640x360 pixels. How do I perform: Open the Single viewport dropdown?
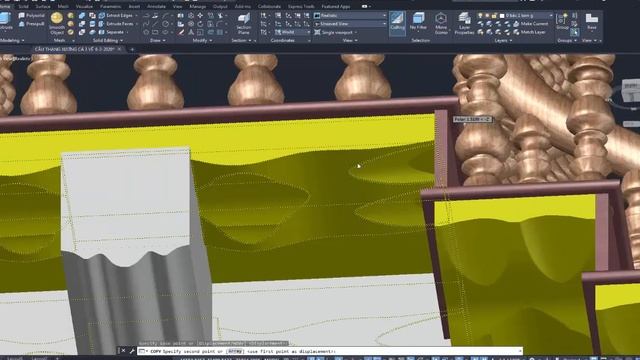[x=336, y=32]
